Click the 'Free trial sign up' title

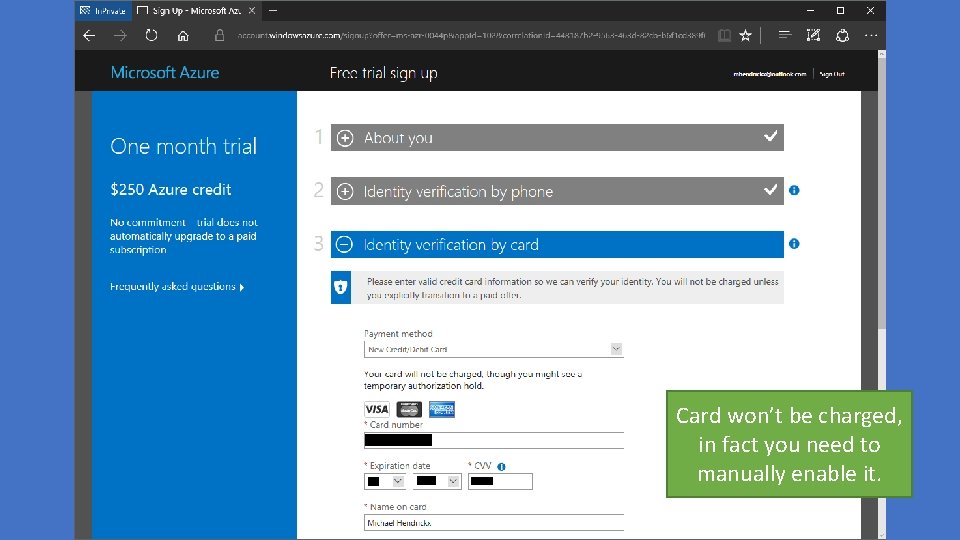383,73
